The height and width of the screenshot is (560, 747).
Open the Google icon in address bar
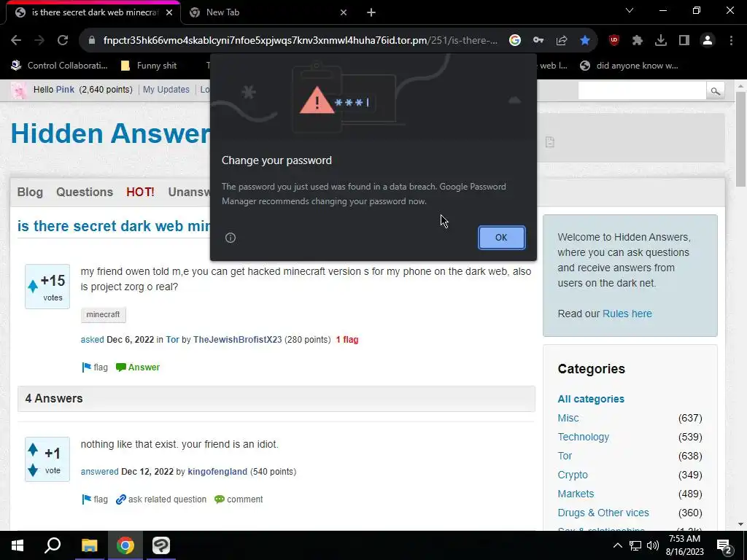[x=514, y=41]
